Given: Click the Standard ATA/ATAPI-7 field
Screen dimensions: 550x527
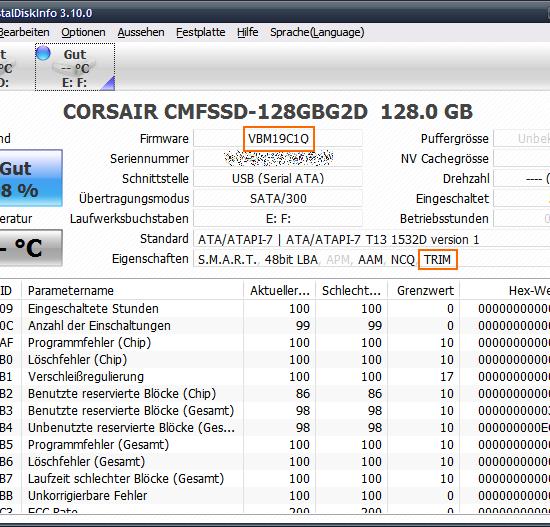Looking at the screenshot, I should coord(372,239).
